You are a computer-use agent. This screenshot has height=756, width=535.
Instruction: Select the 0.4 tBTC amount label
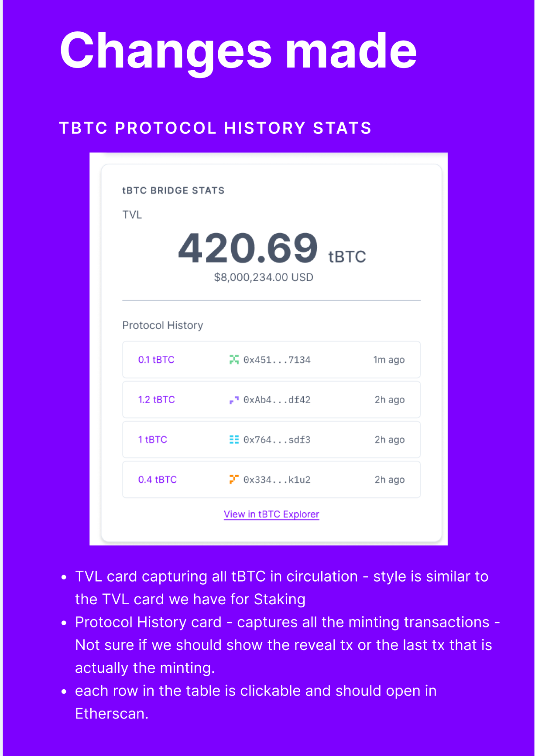pyautogui.click(x=157, y=479)
